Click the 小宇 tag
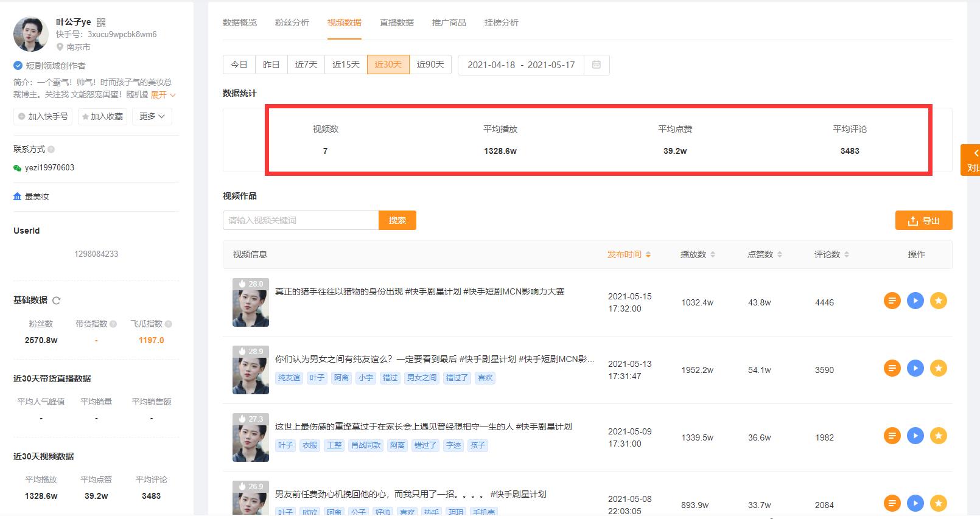 coord(366,378)
